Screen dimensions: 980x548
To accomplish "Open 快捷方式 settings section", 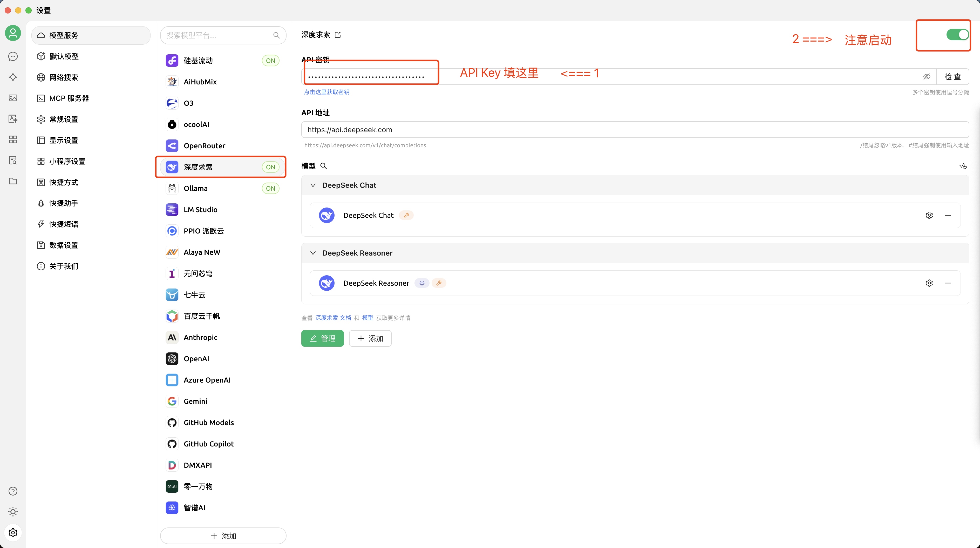I will [x=91, y=182].
